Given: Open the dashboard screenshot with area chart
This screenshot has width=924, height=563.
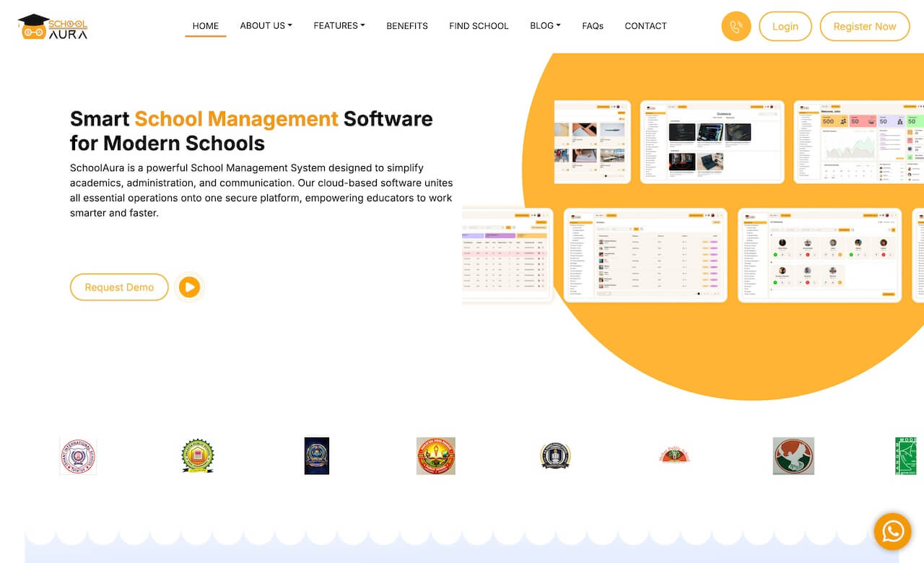Looking at the screenshot, I should (859, 141).
